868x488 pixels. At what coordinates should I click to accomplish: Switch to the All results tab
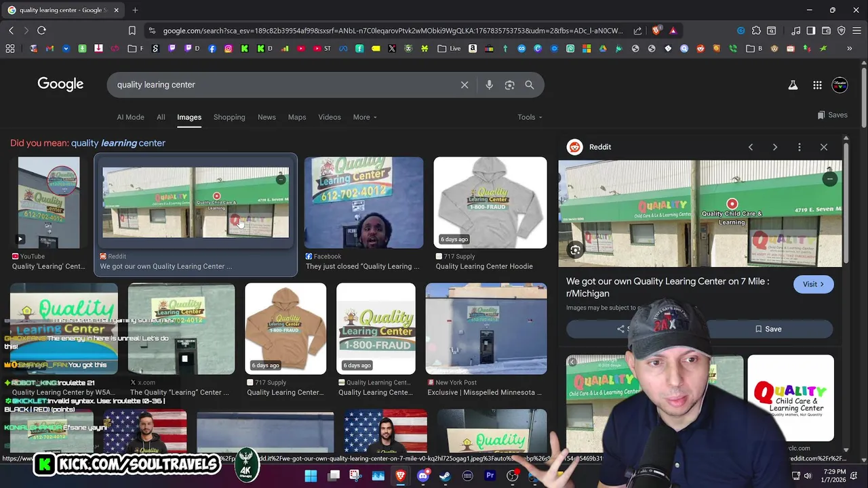(161, 117)
